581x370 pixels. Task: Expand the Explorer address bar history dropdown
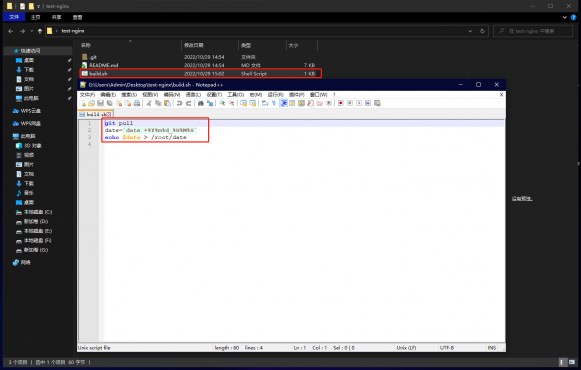click(470, 31)
